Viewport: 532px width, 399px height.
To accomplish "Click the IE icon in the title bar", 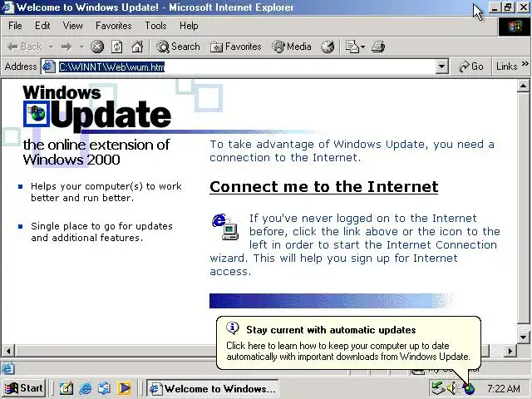I will click(7, 7).
